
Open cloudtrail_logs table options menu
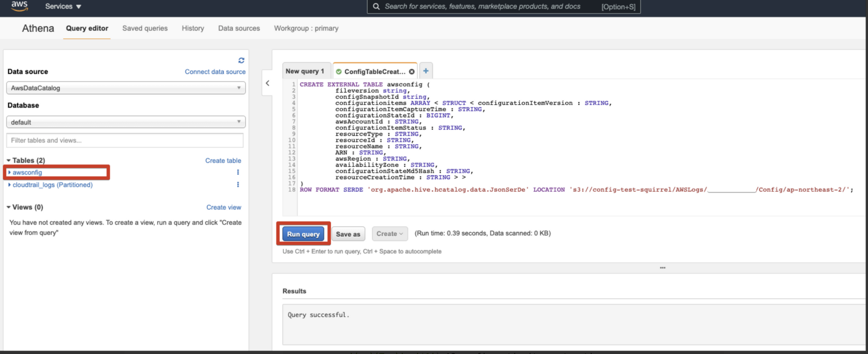(238, 185)
